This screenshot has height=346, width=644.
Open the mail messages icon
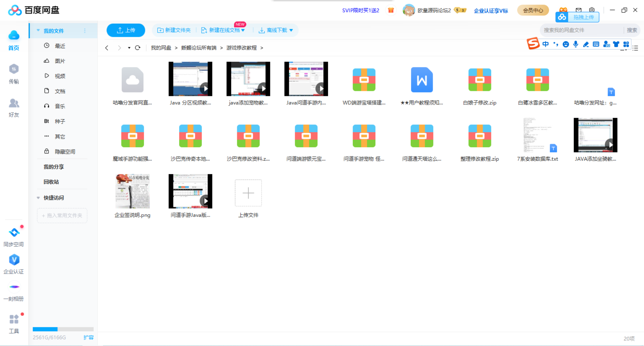click(x=579, y=10)
